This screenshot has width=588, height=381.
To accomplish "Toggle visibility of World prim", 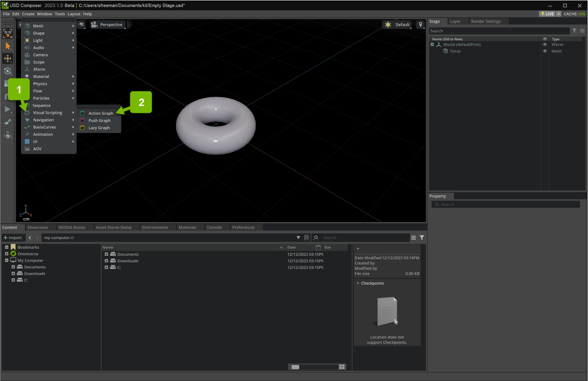I will click(x=545, y=45).
